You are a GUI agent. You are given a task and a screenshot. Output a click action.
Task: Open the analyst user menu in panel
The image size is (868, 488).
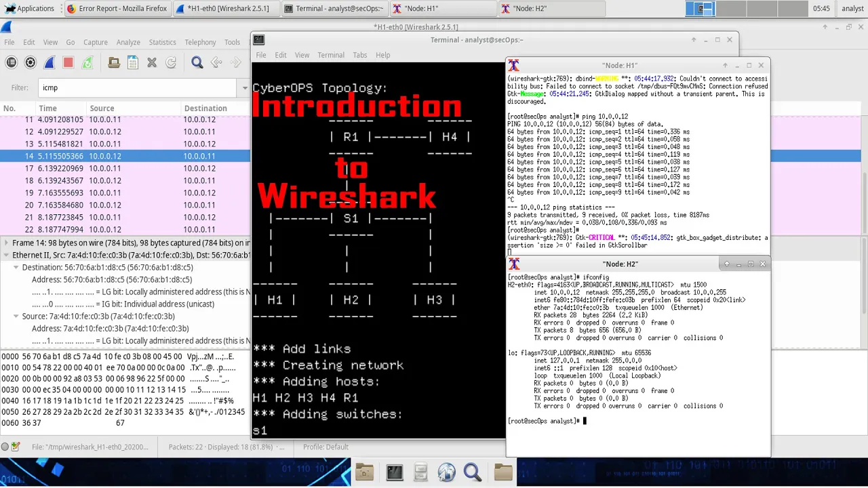852,8
